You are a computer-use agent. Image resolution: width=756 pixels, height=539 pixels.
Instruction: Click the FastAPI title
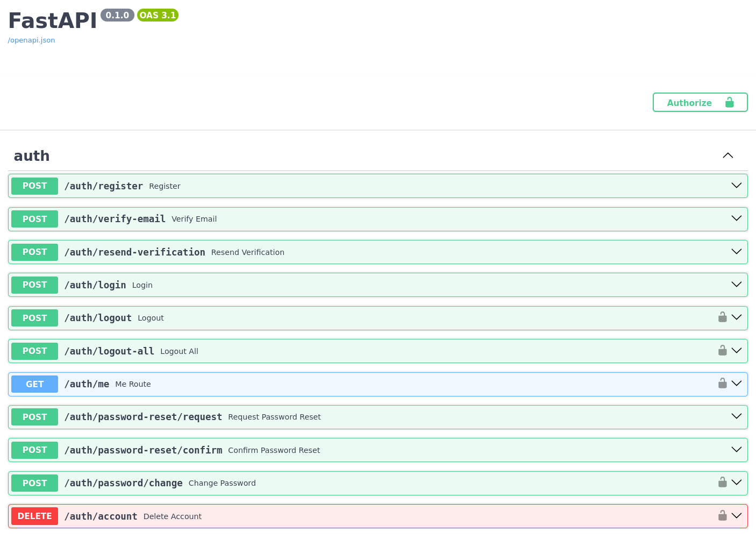pyautogui.click(x=53, y=20)
